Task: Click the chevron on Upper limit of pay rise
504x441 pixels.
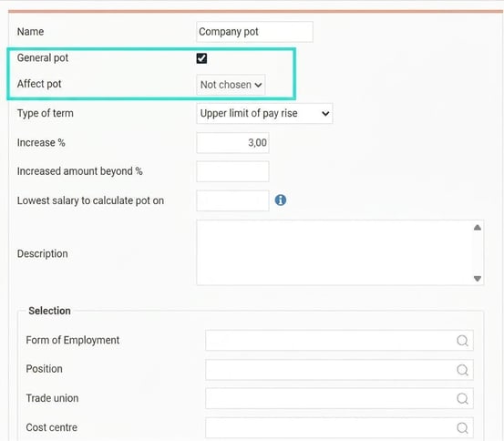Action: click(325, 114)
